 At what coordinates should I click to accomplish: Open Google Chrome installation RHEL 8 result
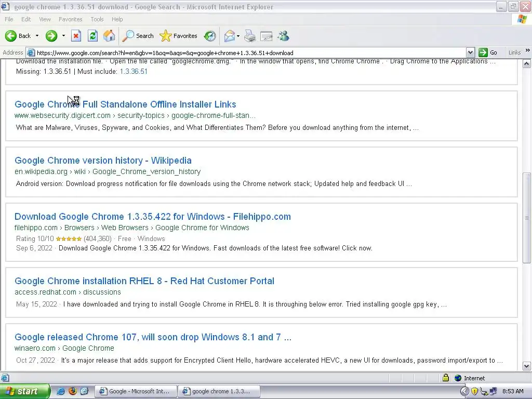click(x=144, y=281)
